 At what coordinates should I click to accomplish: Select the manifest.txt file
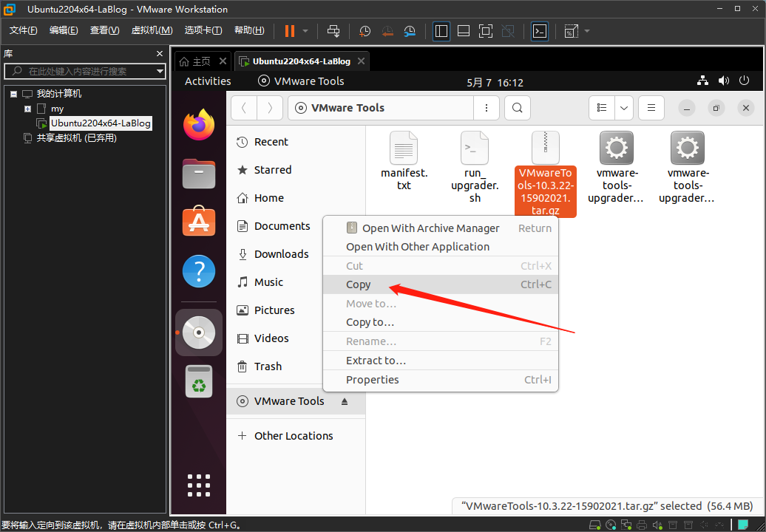[x=404, y=161]
